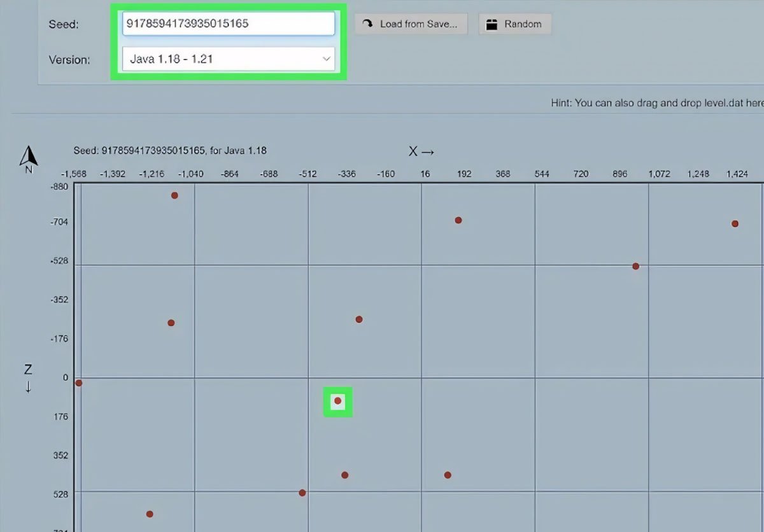This screenshot has height=532, width=764.
Task: Click the Z-axis label '-880'
Action: (x=59, y=186)
